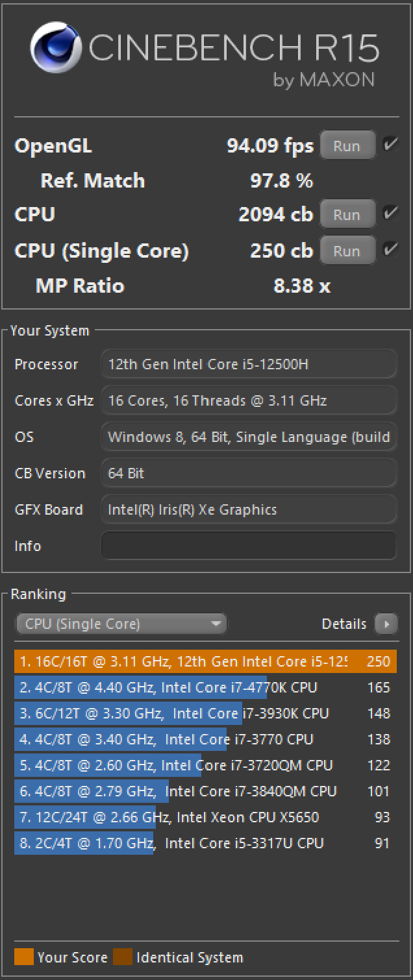Image resolution: width=413 pixels, height=980 pixels.
Task: Select ranking row 1 with i5-12500H
Action: [205, 662]
